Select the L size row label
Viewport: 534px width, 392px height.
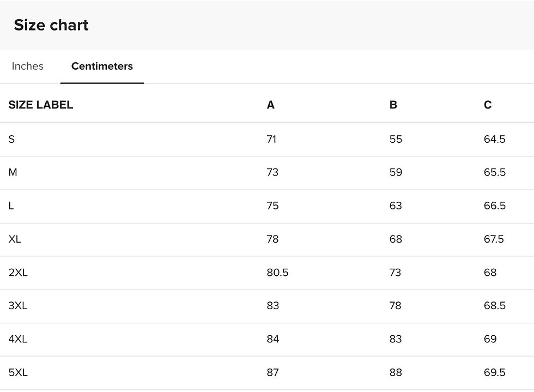coord(11,206)
